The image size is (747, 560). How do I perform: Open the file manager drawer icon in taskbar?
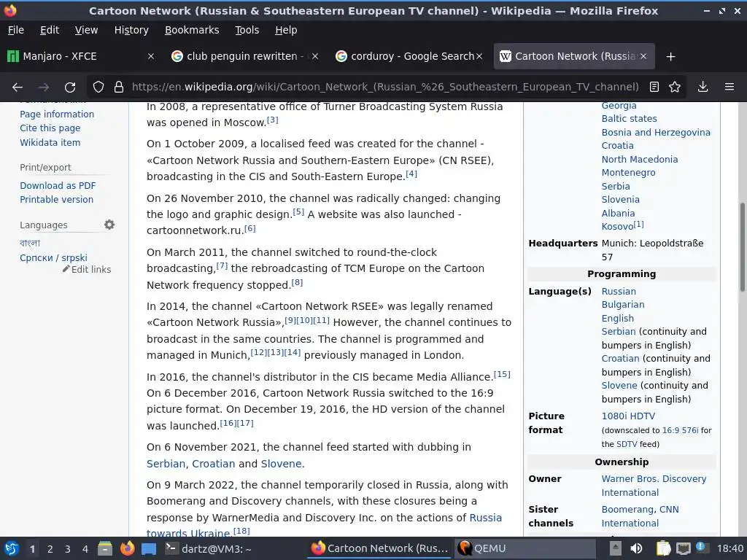(x=105, y=548)
